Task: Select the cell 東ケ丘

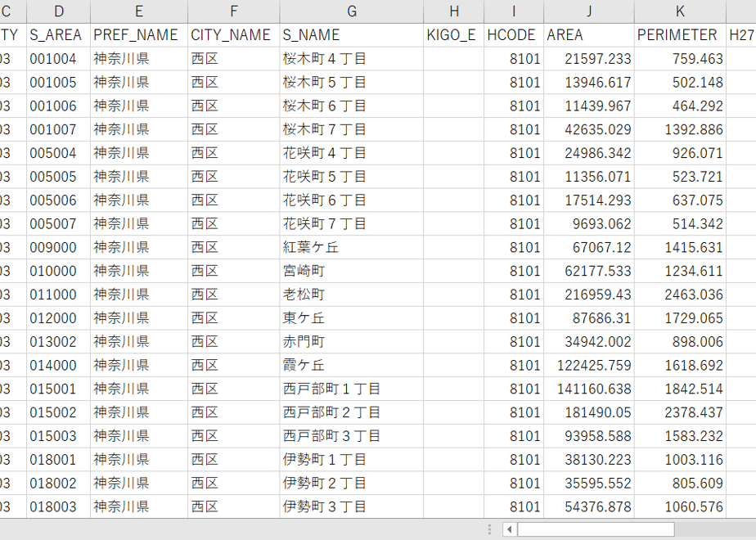Action: coord(352,318)
